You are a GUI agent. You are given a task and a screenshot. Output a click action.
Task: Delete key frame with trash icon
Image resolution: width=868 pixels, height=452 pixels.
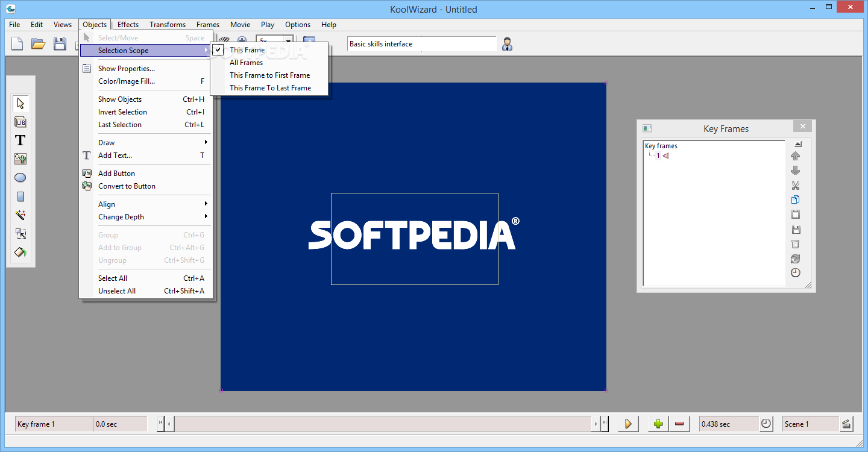[796, 243]
